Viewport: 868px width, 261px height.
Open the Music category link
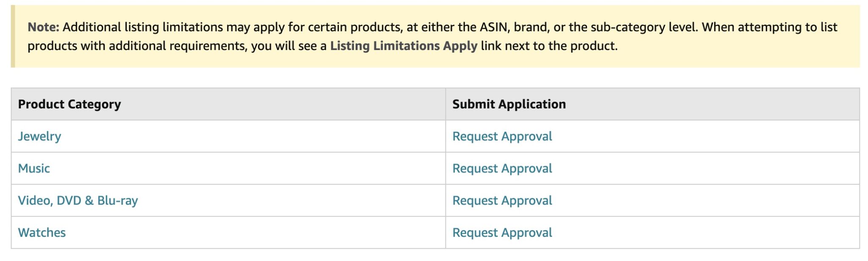click(x=34, y=169)
